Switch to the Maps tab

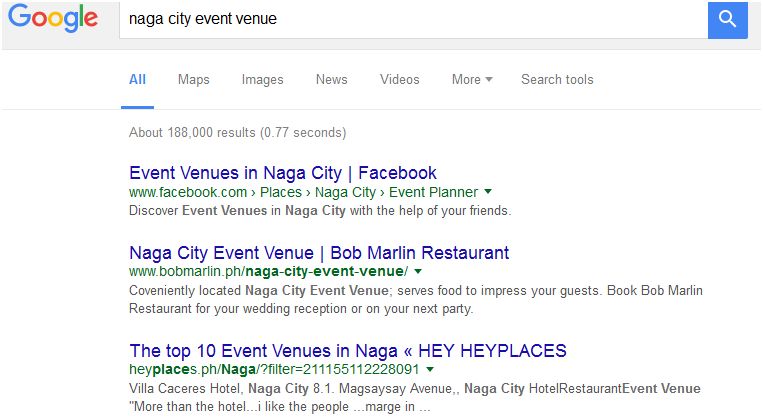194,79
